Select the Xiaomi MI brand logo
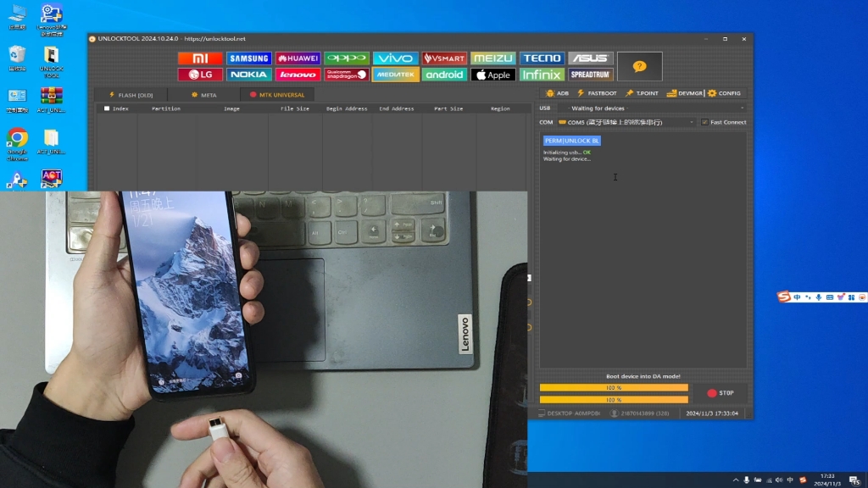Image resolution: width=868 pixels, height=488 pixels. click(200, 58)
